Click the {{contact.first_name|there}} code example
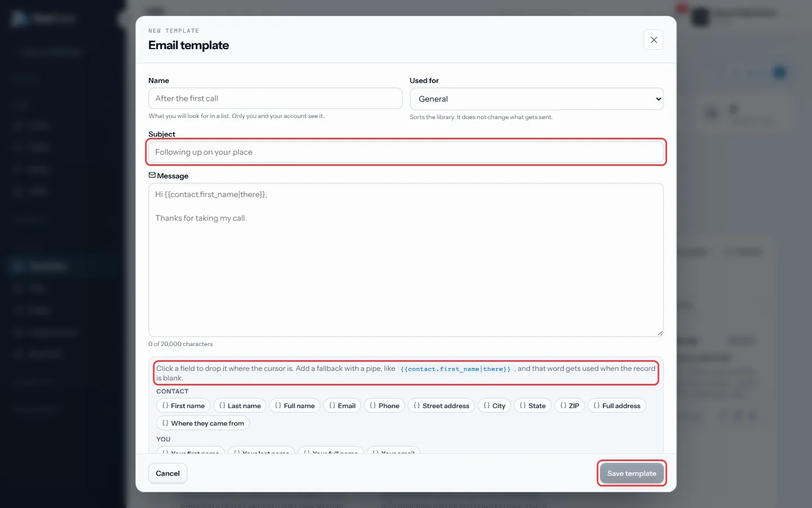The height and width of the screenshot is (508, 812). pyautogui.click(x=456, y=369)
